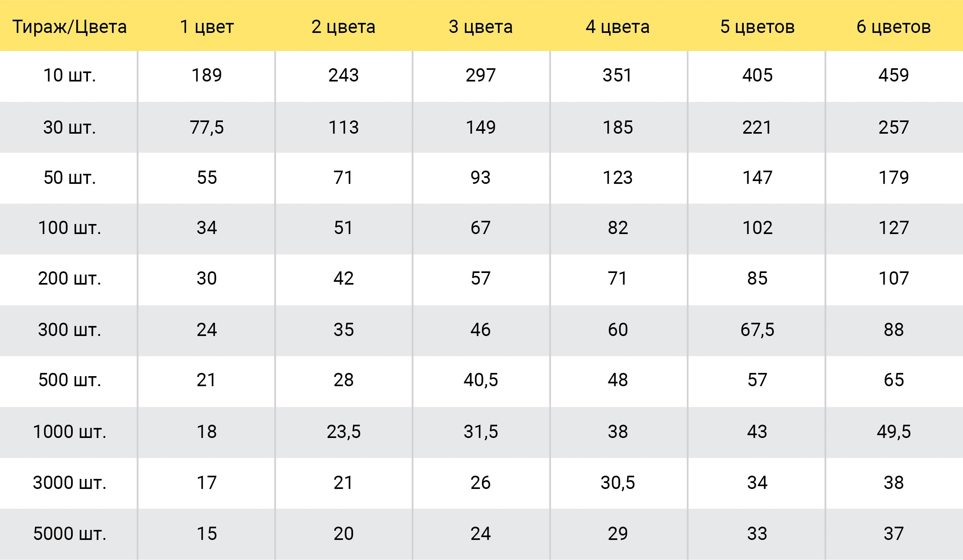The height and width of the screenshot is (560, 963).
Task: Click the price cell 351
Action: 618,75
